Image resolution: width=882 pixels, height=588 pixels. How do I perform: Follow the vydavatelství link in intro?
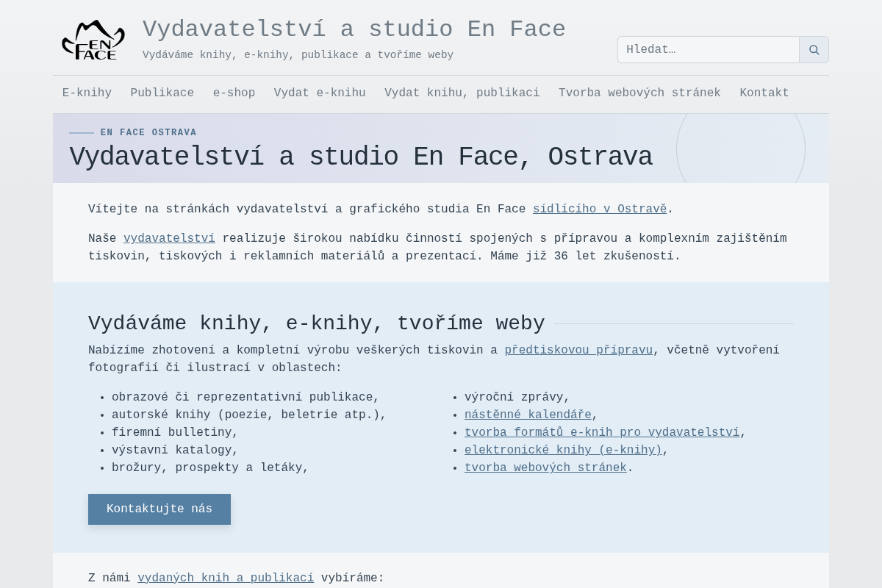pyautogui.click(x=169, y=239)
